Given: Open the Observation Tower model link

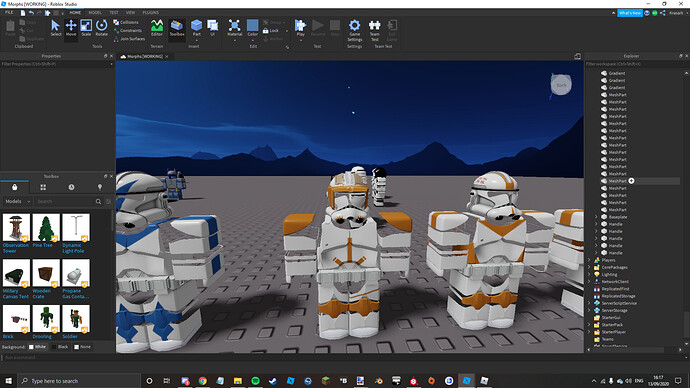Looking at the screenshot, I should tap(15, 248).
